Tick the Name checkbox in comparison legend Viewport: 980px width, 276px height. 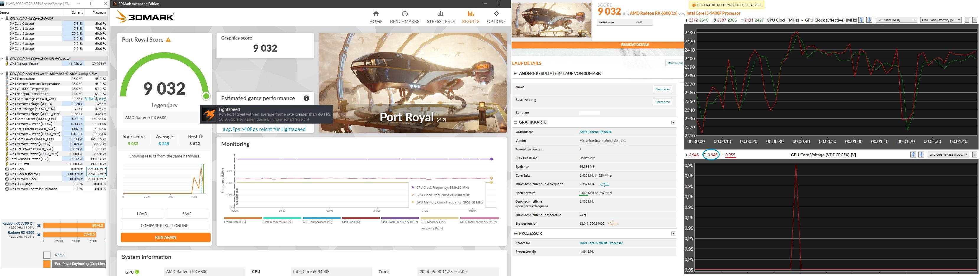(x=47, y=255)
